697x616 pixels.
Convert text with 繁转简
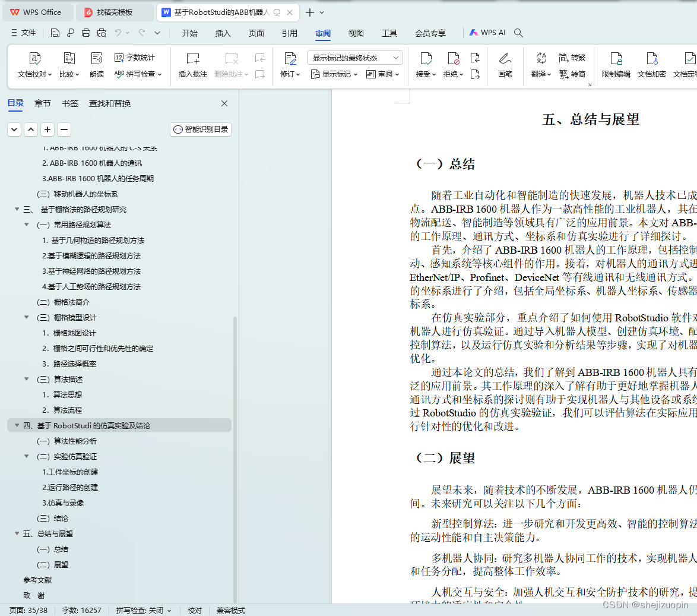(x=572, y=74)
